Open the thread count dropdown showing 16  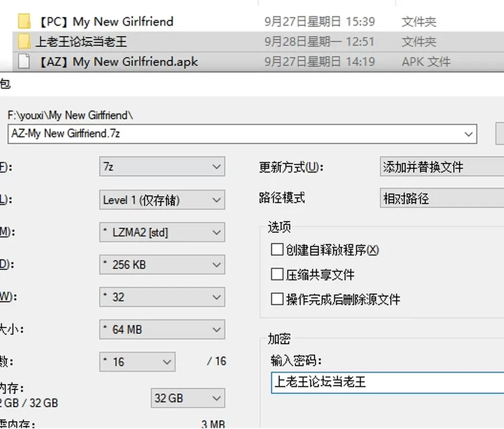click(x=137, y=362)
